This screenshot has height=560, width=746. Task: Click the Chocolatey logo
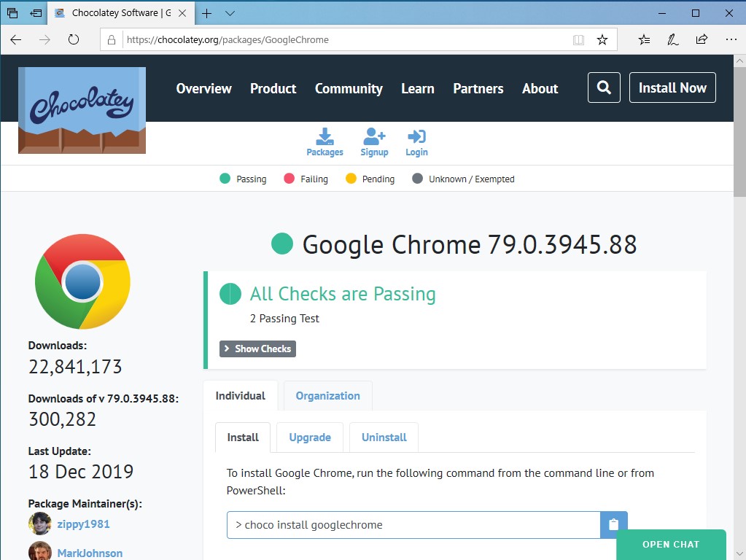81,108
